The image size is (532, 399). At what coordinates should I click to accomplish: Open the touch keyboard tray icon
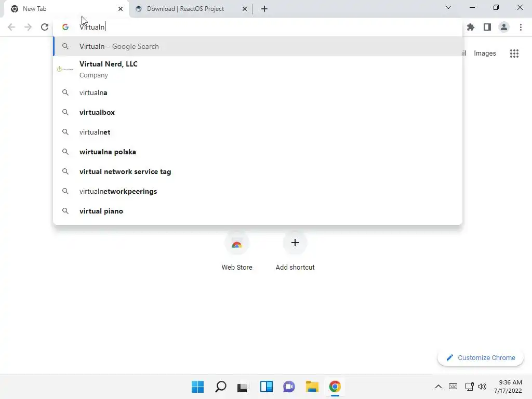(x=453, y=387)
